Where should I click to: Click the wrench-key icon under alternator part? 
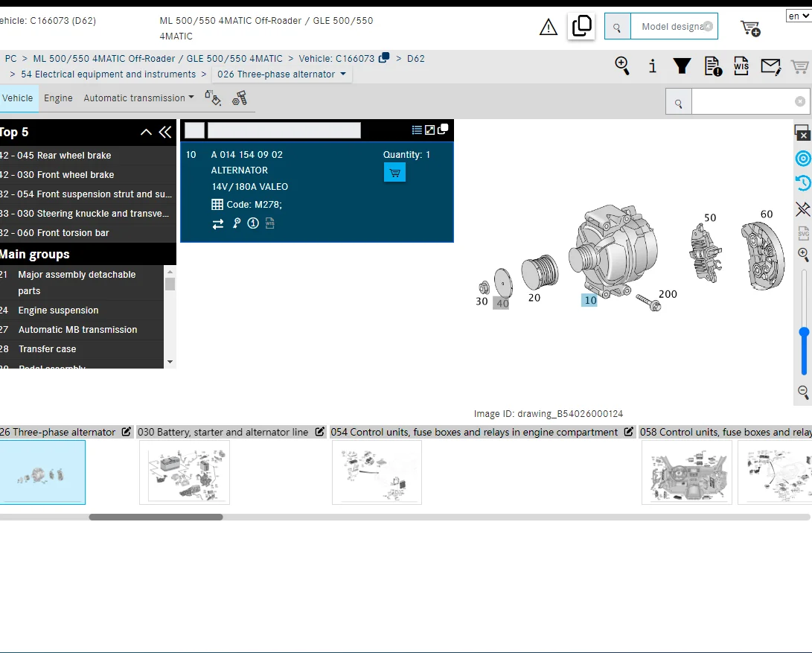pyautogui.click(x=237, y=223)
